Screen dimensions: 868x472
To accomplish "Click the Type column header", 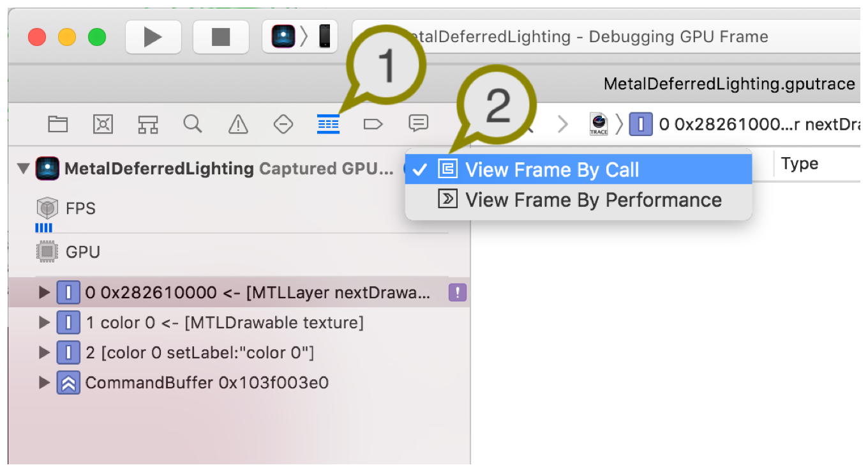I will pos(800,164).
